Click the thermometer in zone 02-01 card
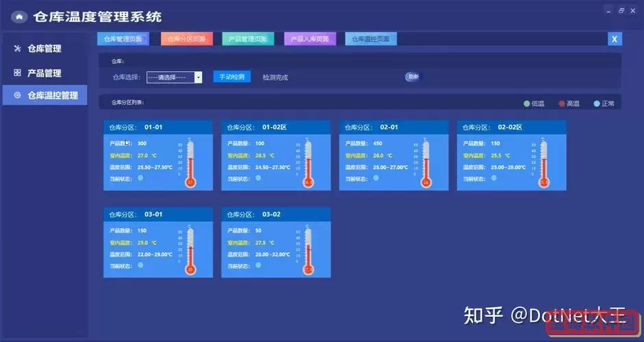 tap(426, 164)
